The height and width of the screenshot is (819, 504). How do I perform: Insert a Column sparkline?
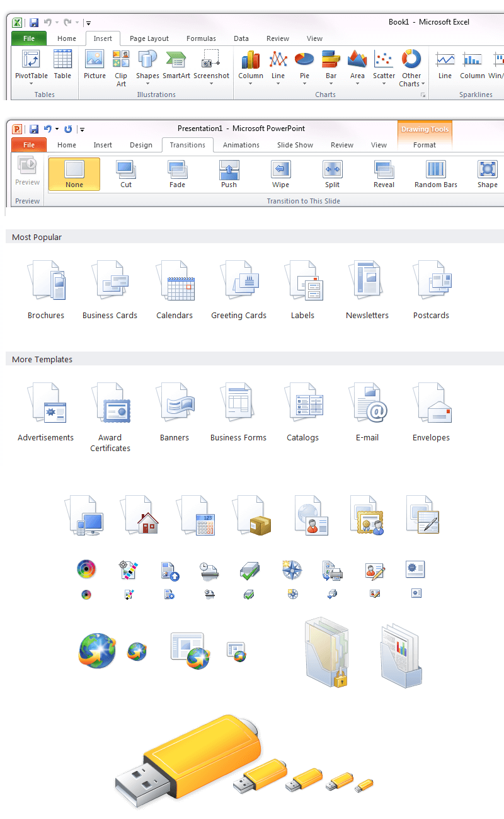click(x=472, y=65)
